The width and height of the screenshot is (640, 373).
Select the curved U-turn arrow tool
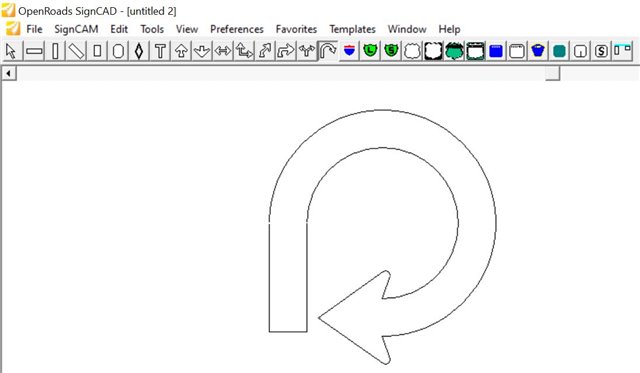(x=328, y=51)
